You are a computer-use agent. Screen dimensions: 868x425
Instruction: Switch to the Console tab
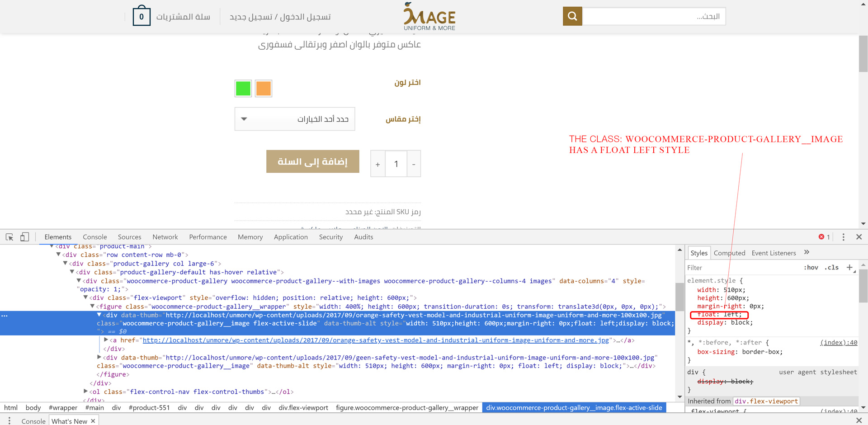pos(95,237)
